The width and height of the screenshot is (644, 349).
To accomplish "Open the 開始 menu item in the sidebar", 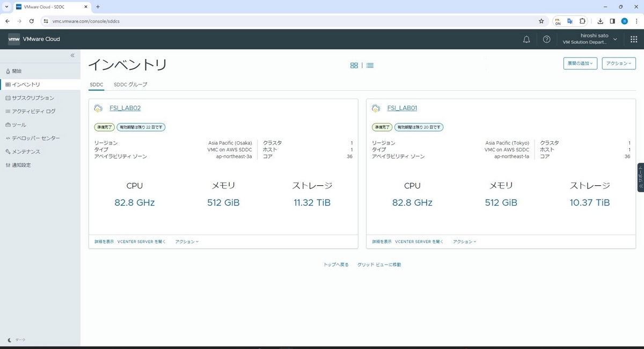I will coord(40,71).
